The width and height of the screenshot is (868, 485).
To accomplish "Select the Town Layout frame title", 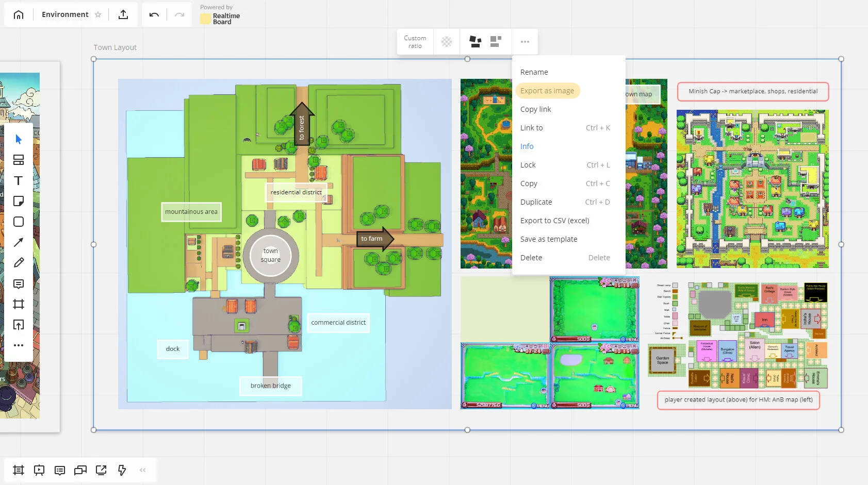I will [115, 47].
